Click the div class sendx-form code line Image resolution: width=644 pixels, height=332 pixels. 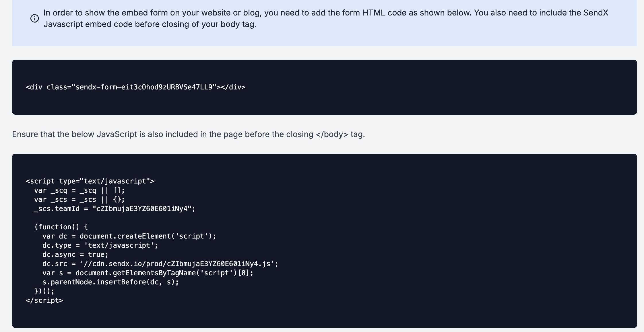coord(136,87)
